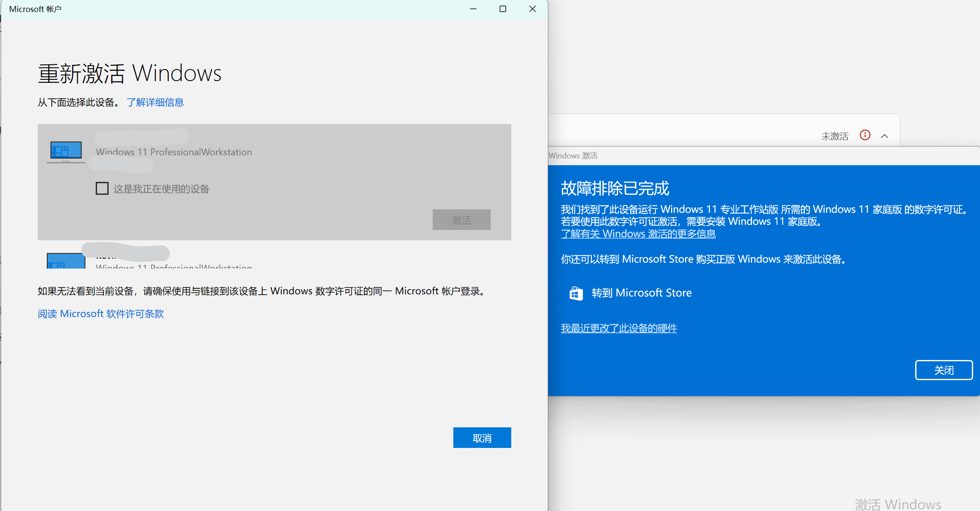This screenshot has height=511, width=980.
Task: Click the disabled 激活 button
Action: point(461,220)
